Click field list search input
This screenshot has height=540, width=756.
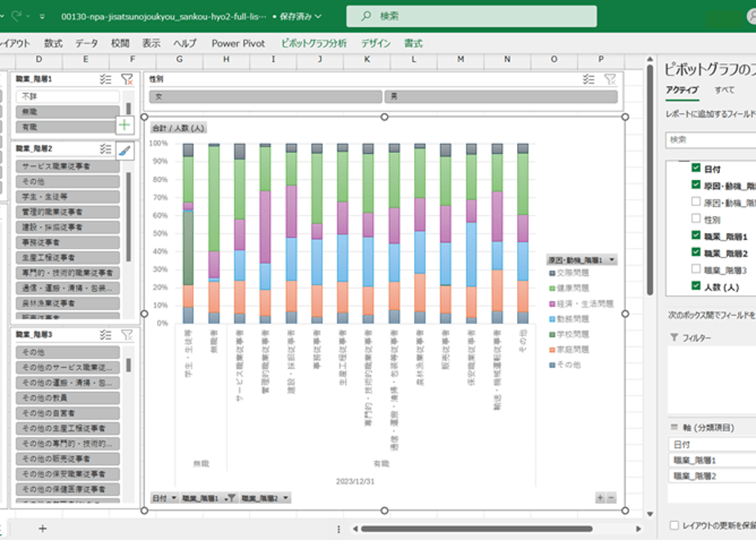[x=711, y=140]
